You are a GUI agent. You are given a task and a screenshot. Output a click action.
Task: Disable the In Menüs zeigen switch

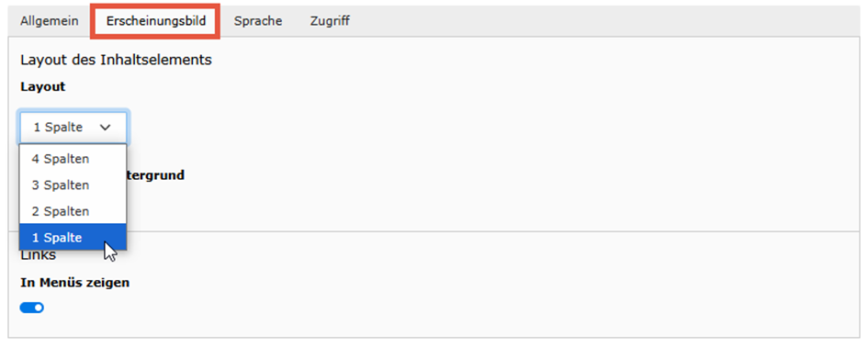(32, 308)
